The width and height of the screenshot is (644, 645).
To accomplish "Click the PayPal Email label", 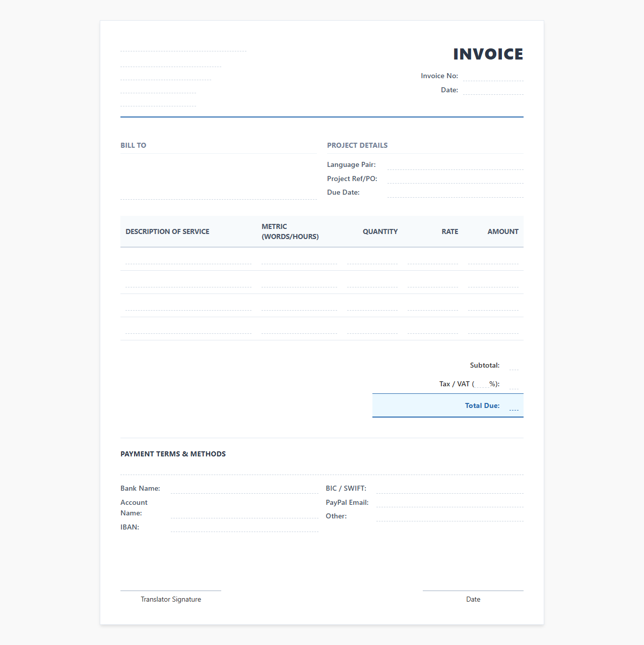I will [347, 502].
